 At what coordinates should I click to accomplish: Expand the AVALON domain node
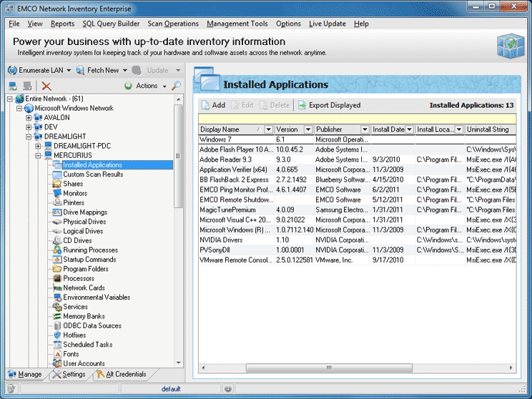(29, 118)
